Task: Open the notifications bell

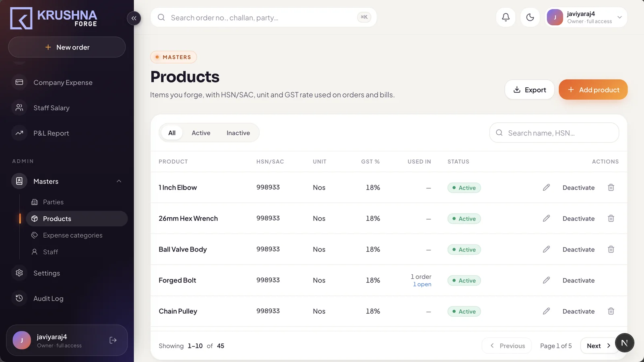Action: point(506,17)
